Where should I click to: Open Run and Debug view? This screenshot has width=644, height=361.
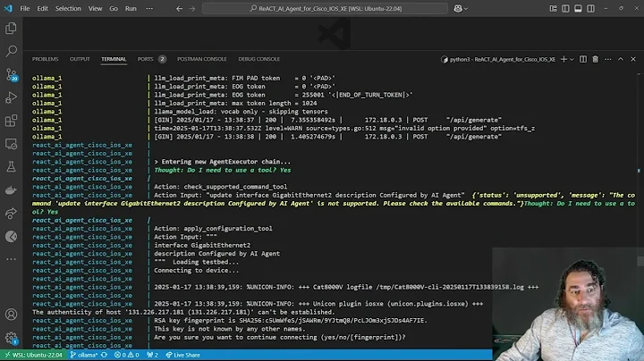point(11,97)
